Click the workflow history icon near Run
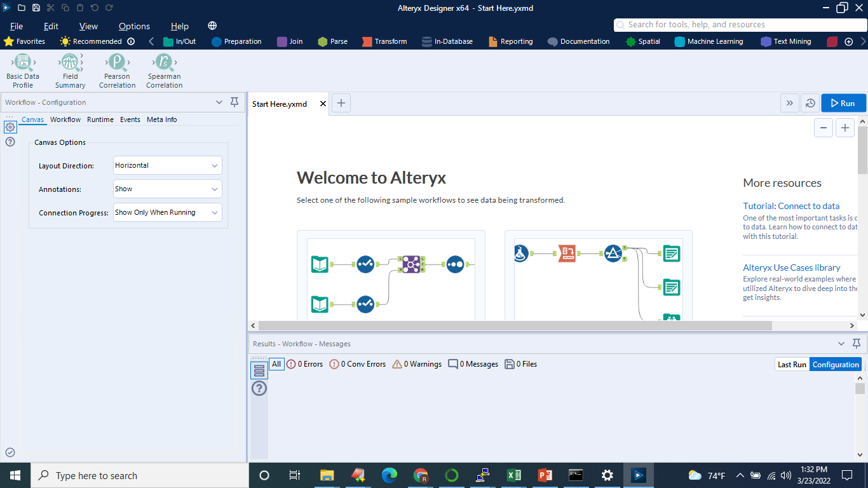The image size is (868, 488). 810,102
